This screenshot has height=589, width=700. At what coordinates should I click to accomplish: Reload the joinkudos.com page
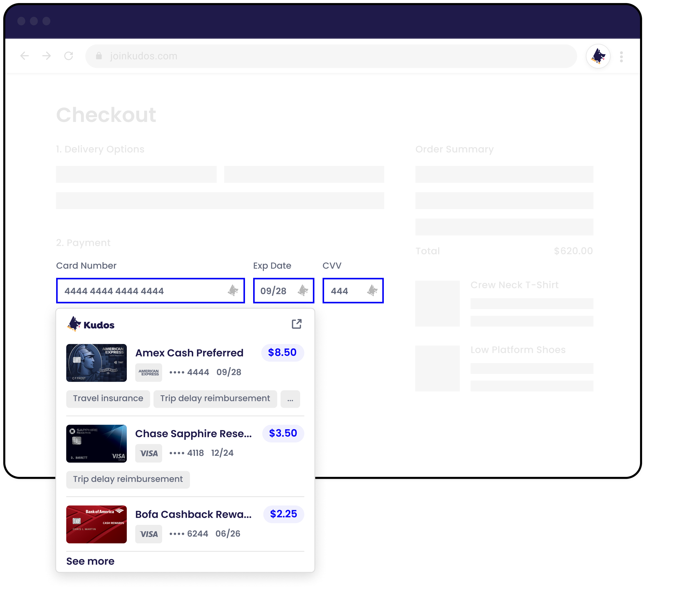coord(69,56)
